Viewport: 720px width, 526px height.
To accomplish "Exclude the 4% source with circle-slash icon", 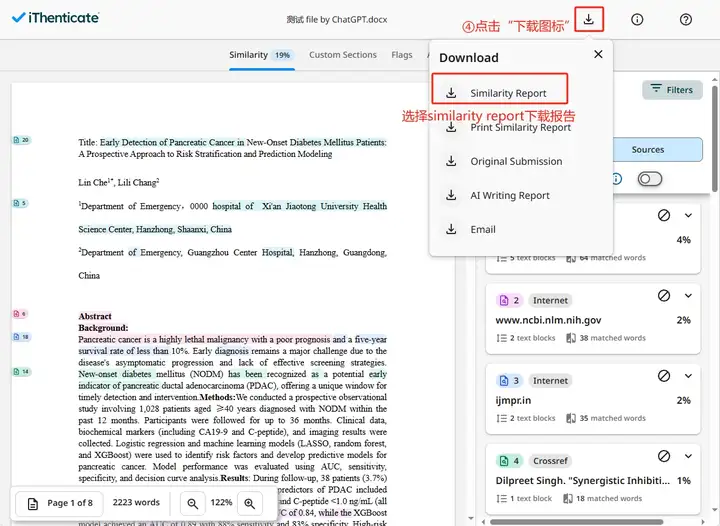I will pyautogui.click(x=664, y=215).
